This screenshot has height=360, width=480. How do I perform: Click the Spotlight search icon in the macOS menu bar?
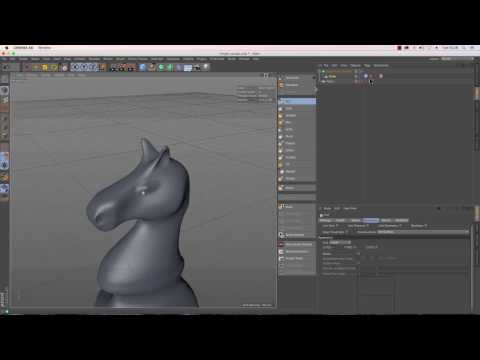[x=464, y=48]
